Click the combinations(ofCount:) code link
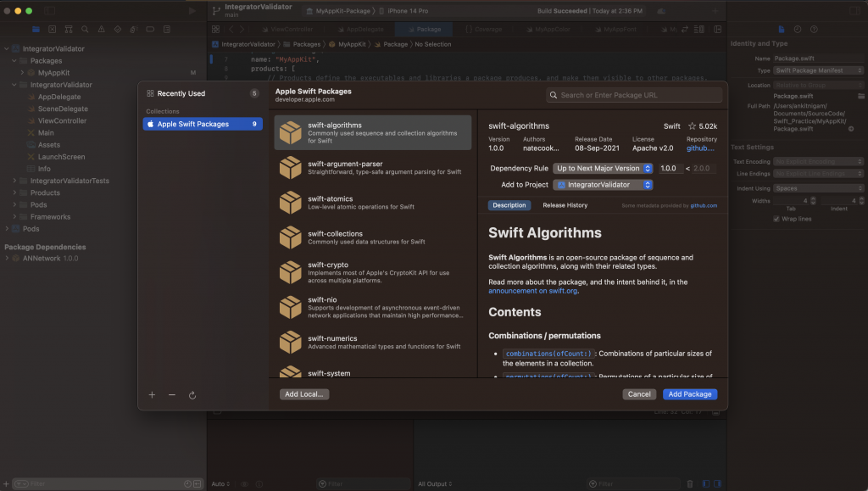The height and width of the screenshot is (491, 868). [x=548, y=354]
